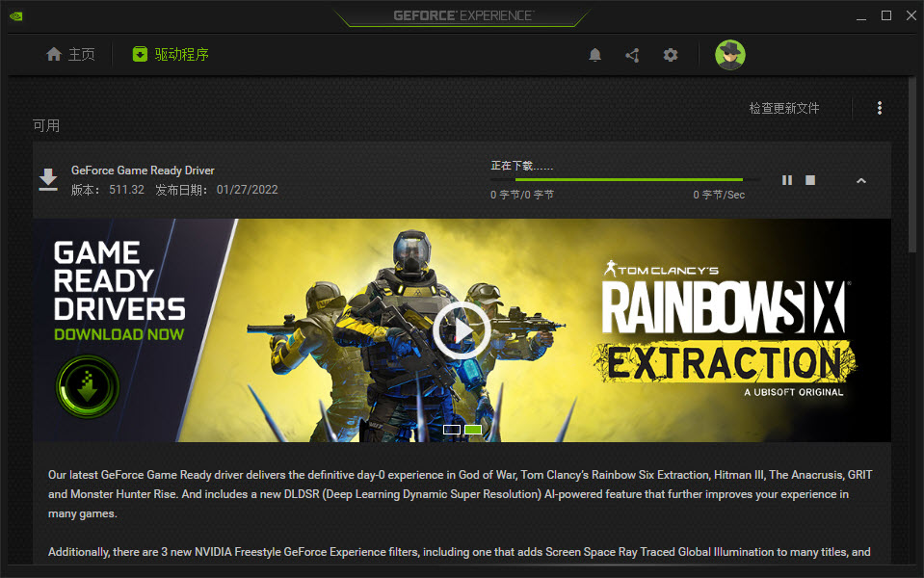The image size is (924, 578).
Task: Click 检查更新文件 to check for updates
Action: (783, 109)
